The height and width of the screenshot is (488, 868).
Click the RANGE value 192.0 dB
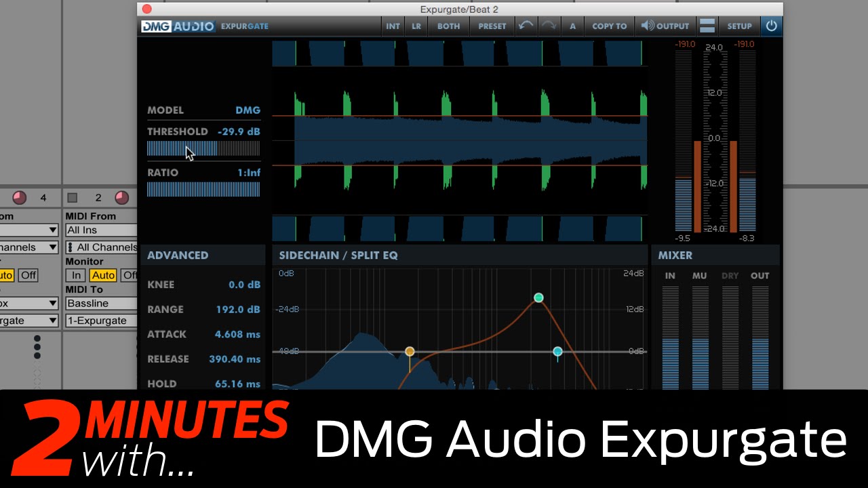238,309
